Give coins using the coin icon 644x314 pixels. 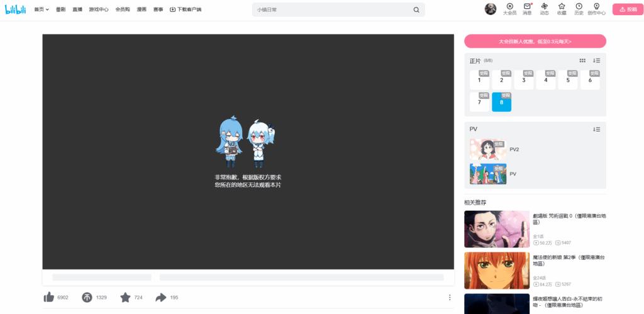click(x=87, y=297)
